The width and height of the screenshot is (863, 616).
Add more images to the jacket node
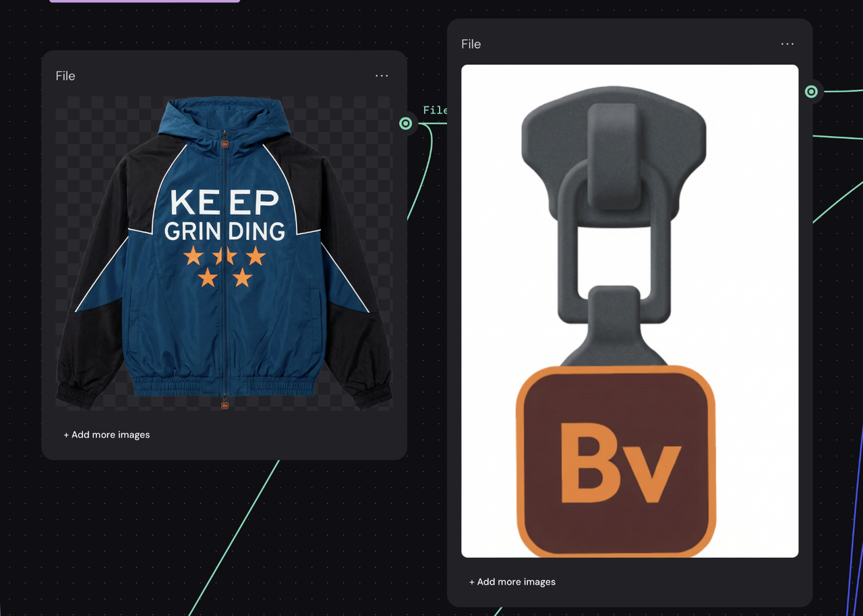point(107,435)
